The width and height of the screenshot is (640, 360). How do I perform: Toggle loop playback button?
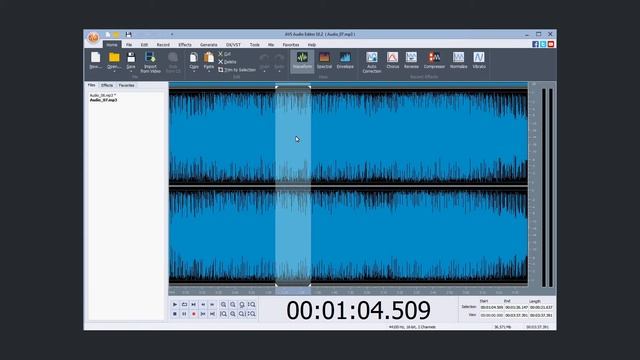pyautogui.click(x=184, y=304)
